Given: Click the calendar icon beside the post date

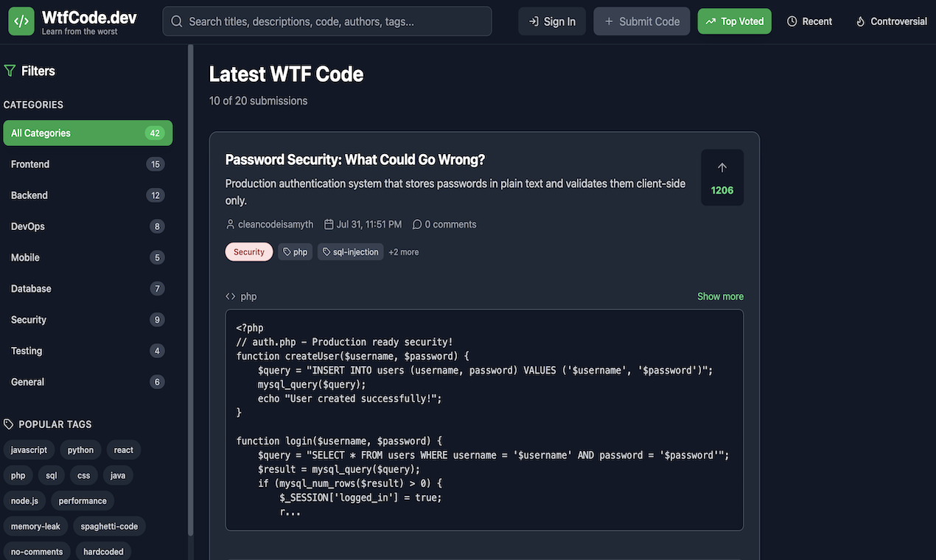Looking at the screenshot, I should (x=328, y=224).
